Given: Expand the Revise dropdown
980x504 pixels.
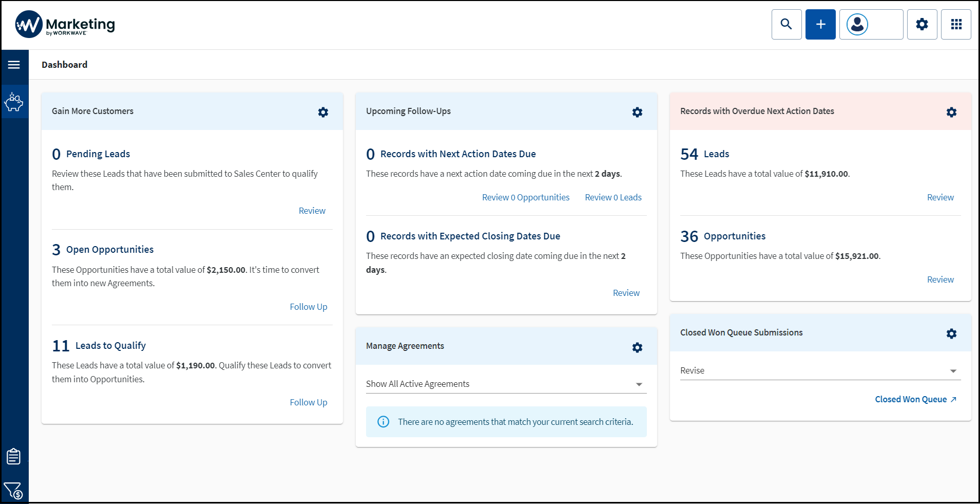Looking at the screenshot, I should (820, 370).
